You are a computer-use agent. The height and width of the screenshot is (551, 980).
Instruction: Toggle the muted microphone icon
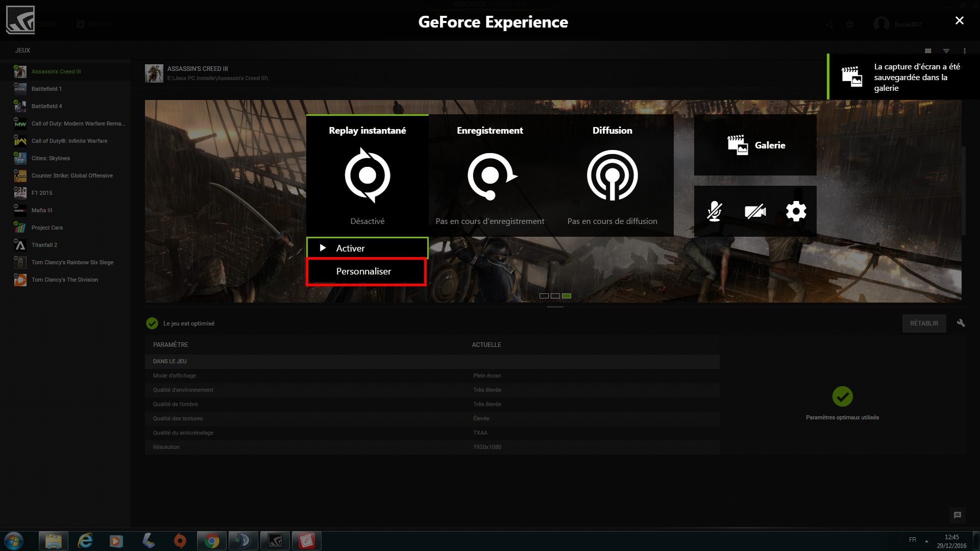pos(715,211)
